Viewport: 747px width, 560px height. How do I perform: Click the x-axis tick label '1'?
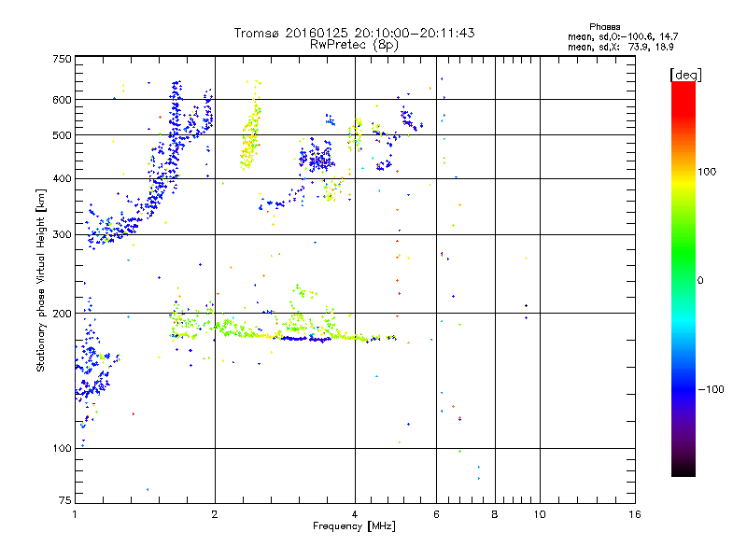[x=75, y=514]
